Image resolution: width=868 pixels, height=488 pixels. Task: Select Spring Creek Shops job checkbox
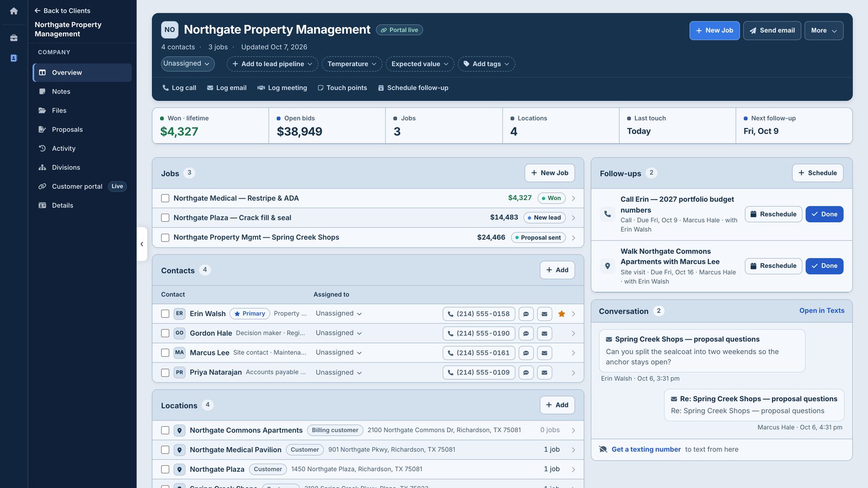pos(165,237)
